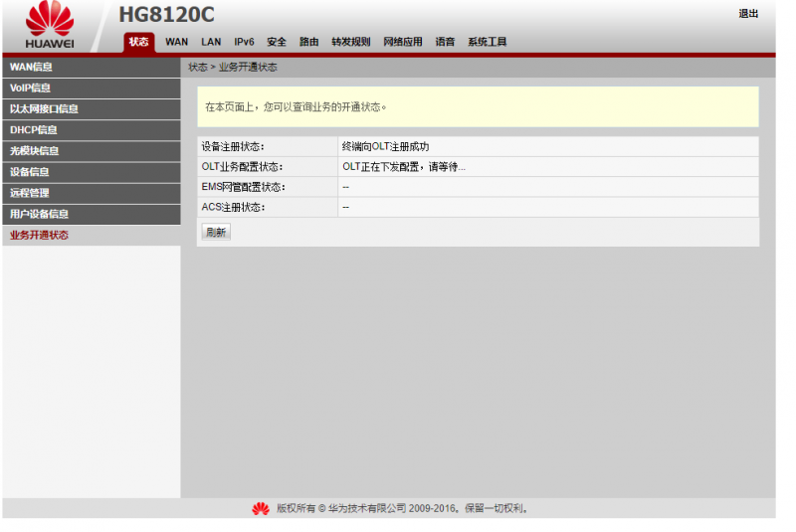Viewport: 796px width, 532px height.
Task: Open 用户设备信息 sidebar item
Action: coord(92,215)
